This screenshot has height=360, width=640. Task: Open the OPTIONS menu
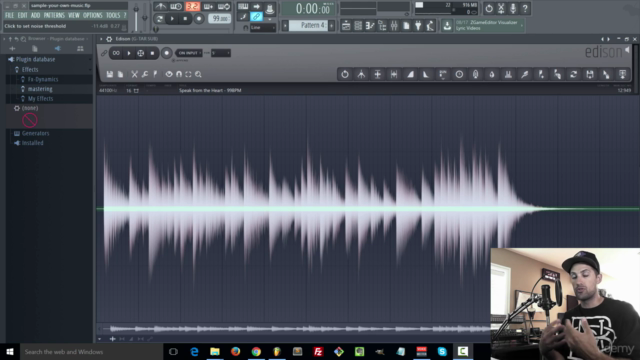tap(93, 16)
